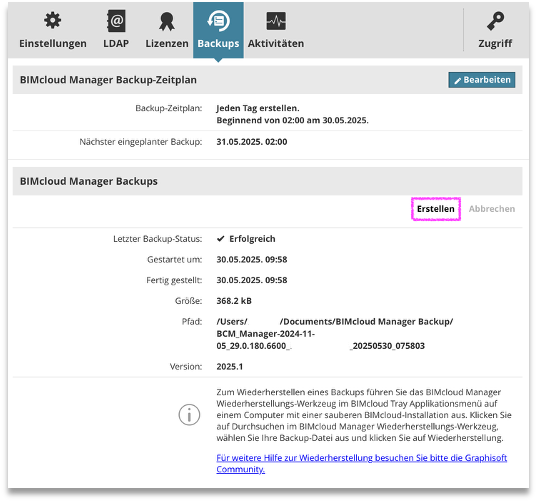
Task: Open the Zugriff key icon
Action: [x=495, y=21]
